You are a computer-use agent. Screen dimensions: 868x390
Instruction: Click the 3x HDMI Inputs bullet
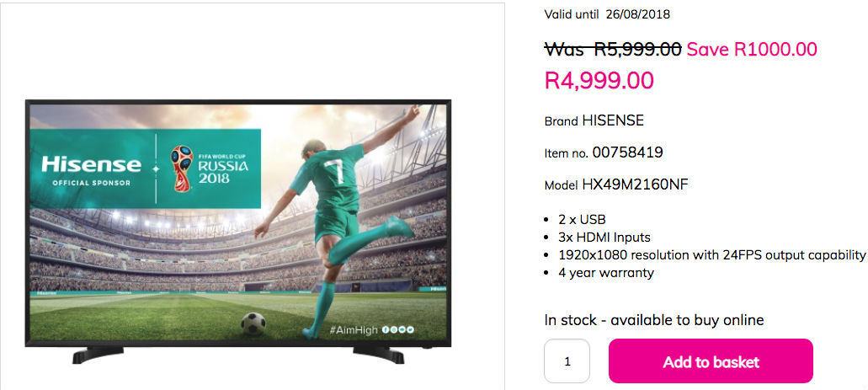604,238
